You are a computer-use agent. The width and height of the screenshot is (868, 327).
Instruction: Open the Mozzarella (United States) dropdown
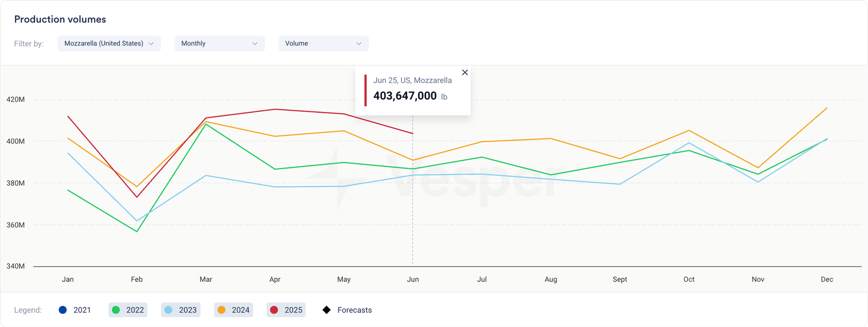pyautogui.click(x=109, y=43)
